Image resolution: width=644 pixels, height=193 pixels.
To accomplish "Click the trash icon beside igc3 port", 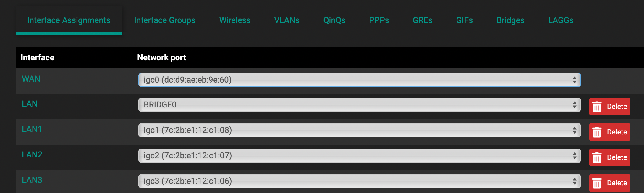I will click(x=597, y=183).
